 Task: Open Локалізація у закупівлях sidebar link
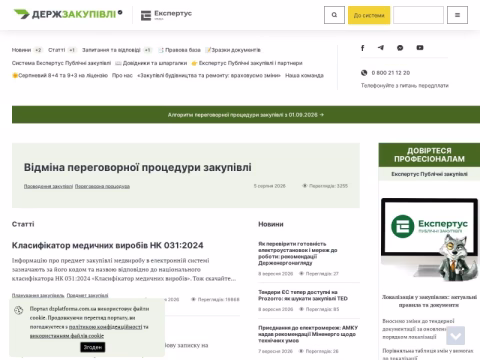click(x=429, y=301)
